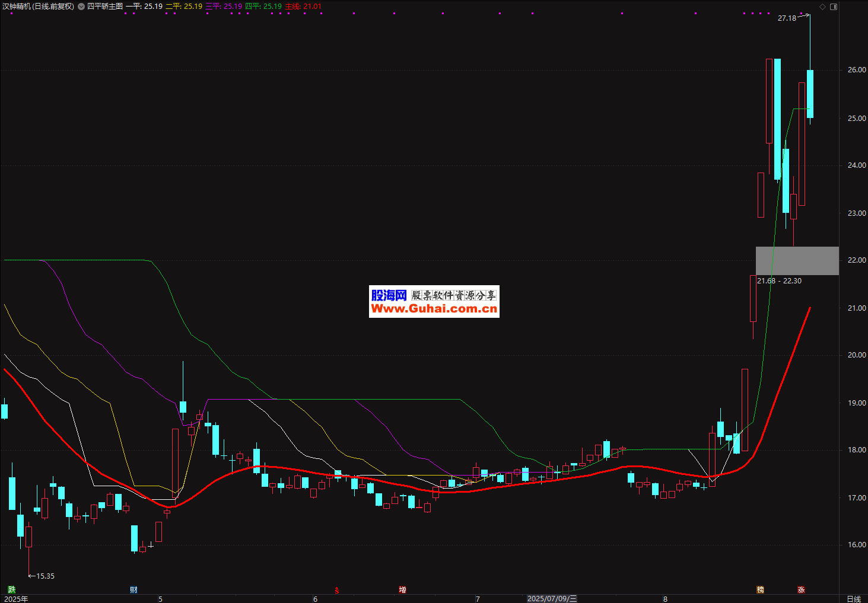The image size is (868, 603).
Task: Click the 18.00 price axis label
Action: coord(857,450)
